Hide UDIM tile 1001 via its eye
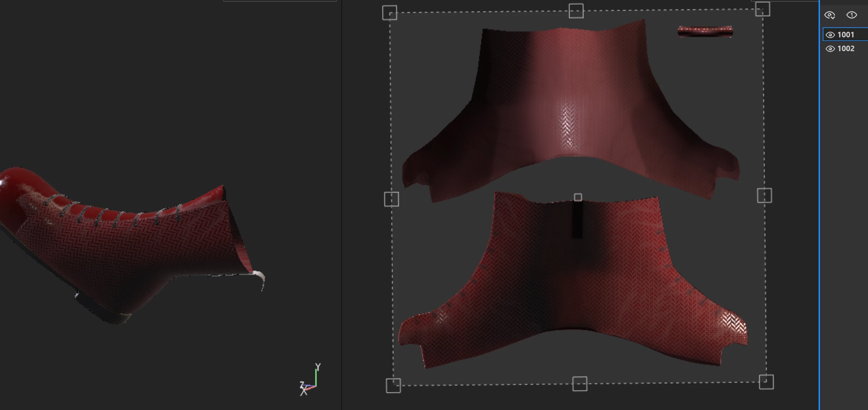This screenshot has height=410, width=868. [830, 35]
